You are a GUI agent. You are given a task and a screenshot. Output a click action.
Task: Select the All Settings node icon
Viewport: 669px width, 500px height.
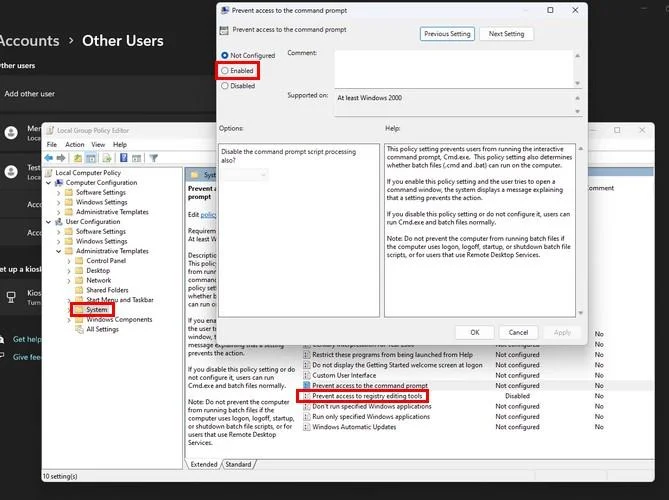coord(79,329)
